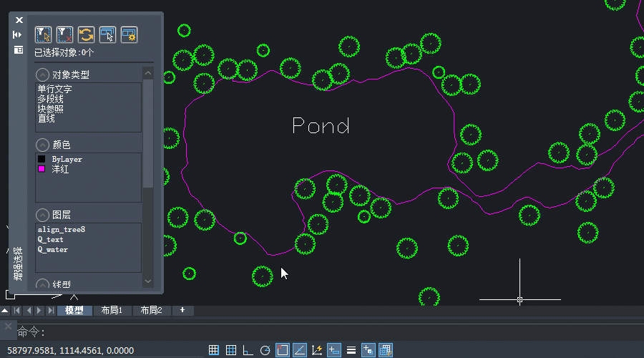Click the first filter-select icon in panel toolbar
The width and height of the screenshot is (644, 358).
tap(43, 34)
